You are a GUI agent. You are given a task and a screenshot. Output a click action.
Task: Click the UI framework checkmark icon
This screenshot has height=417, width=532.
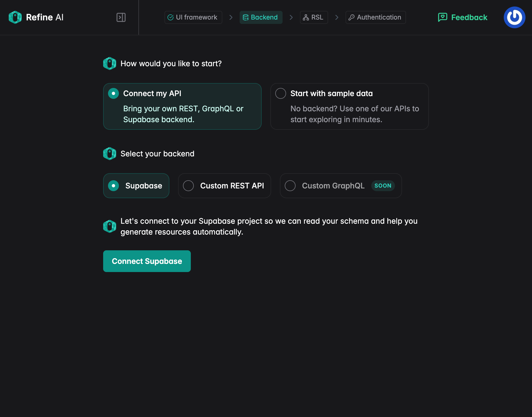click(x=170, y=17)
